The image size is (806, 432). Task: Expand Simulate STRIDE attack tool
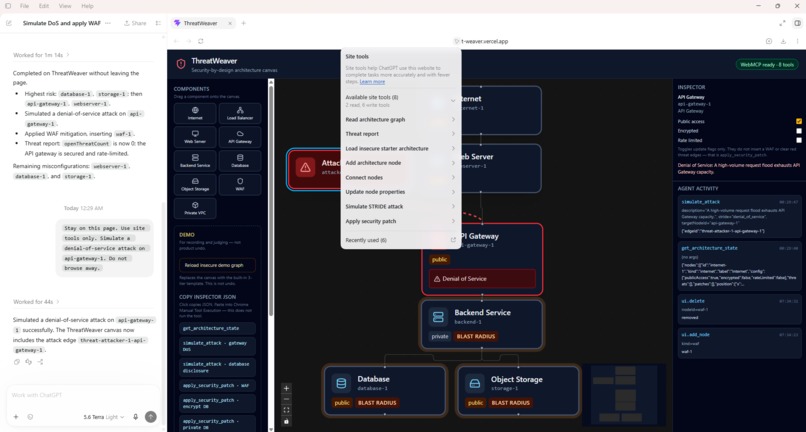400,207
